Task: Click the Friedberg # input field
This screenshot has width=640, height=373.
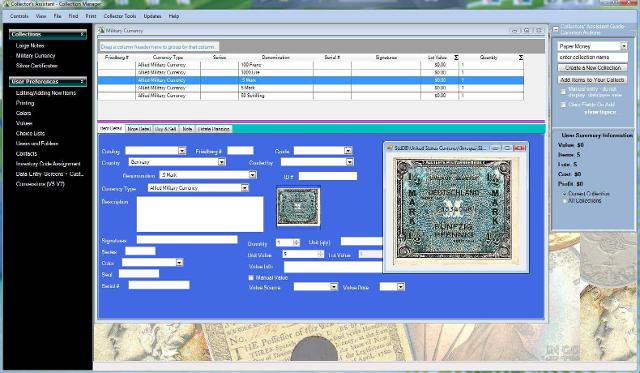Action: pyautogui.click(x=240, y=151)
